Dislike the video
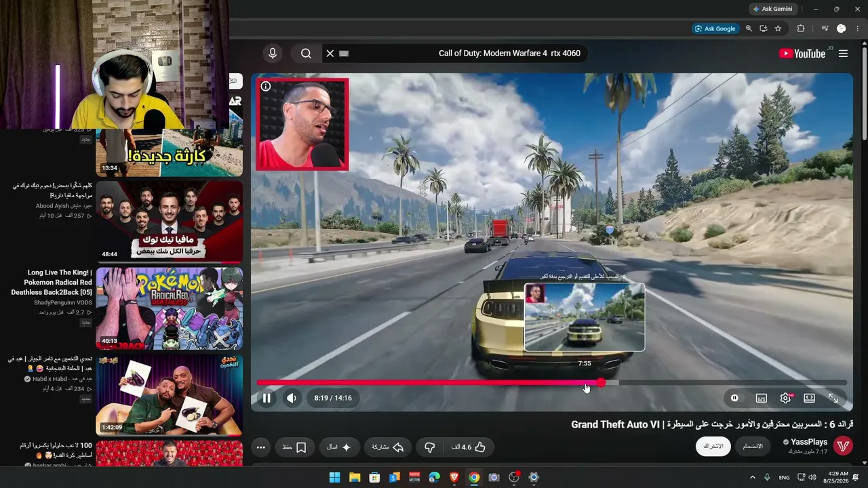Viewport: 868px width, 488px height. (x=429, y=447)
